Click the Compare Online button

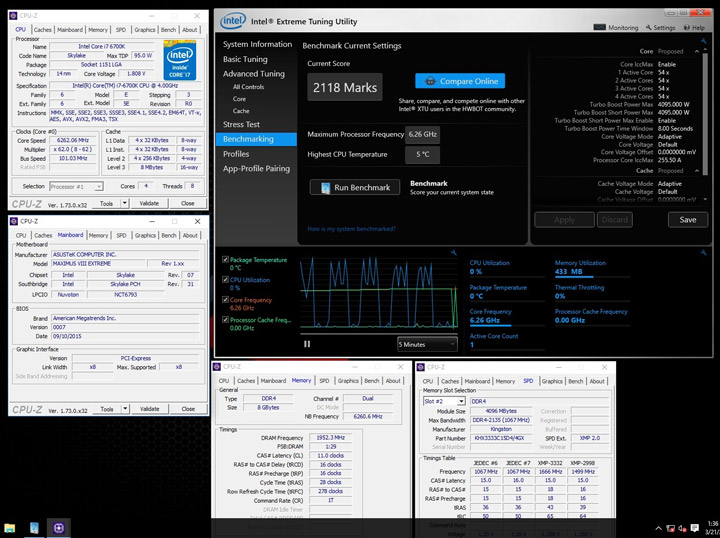[x=460, y=81]
